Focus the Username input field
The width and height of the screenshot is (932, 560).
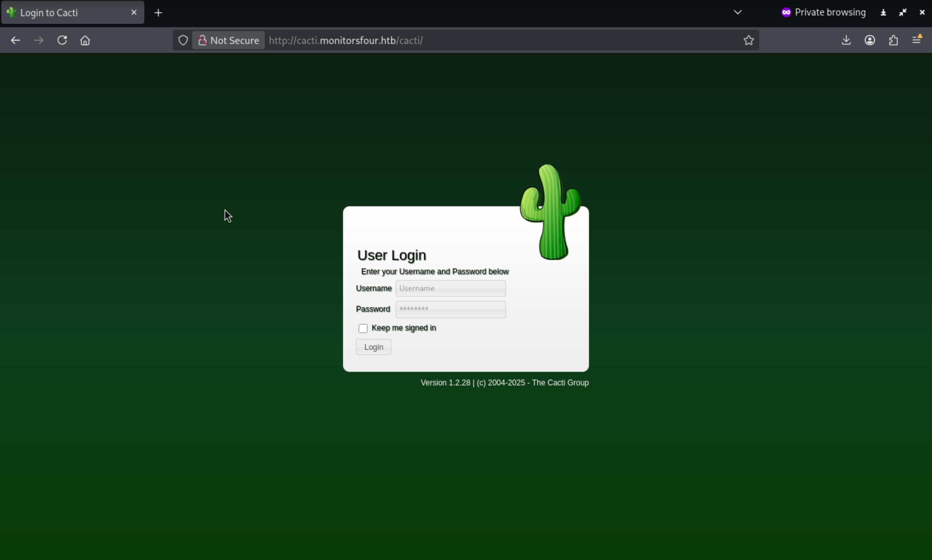point(450,288)
